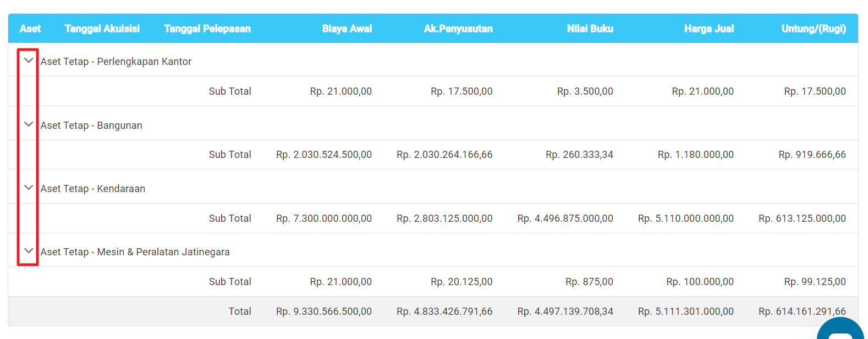Select the Biaya Awal column header
The image size is (868, 339).
347,29
